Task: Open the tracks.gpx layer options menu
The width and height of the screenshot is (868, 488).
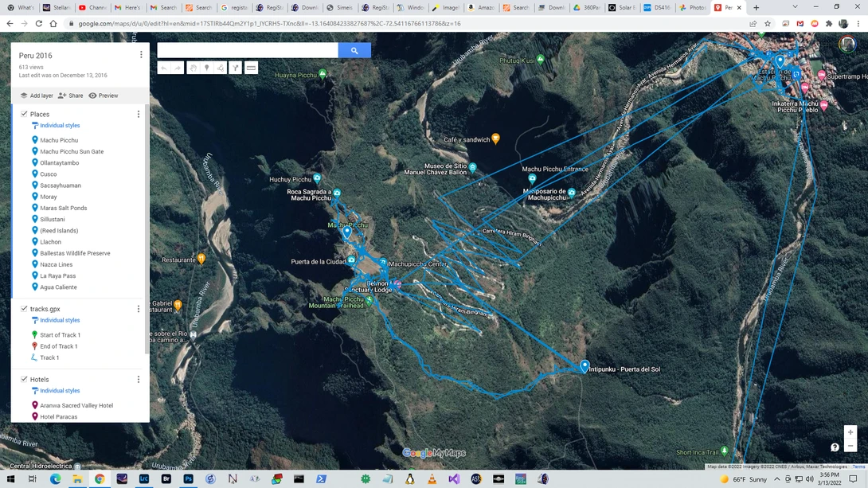Action: click(x=139, y=309)
